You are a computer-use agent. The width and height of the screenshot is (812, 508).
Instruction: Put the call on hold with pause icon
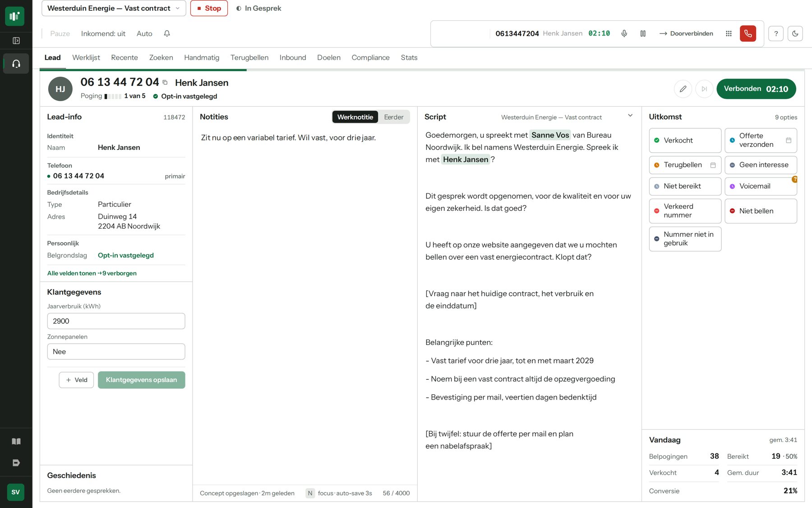coord(643,33)
